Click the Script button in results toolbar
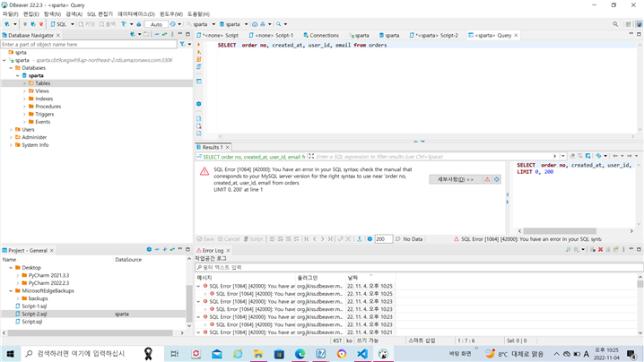Screen dimensions: 644x362 click(x=254, y=239)
